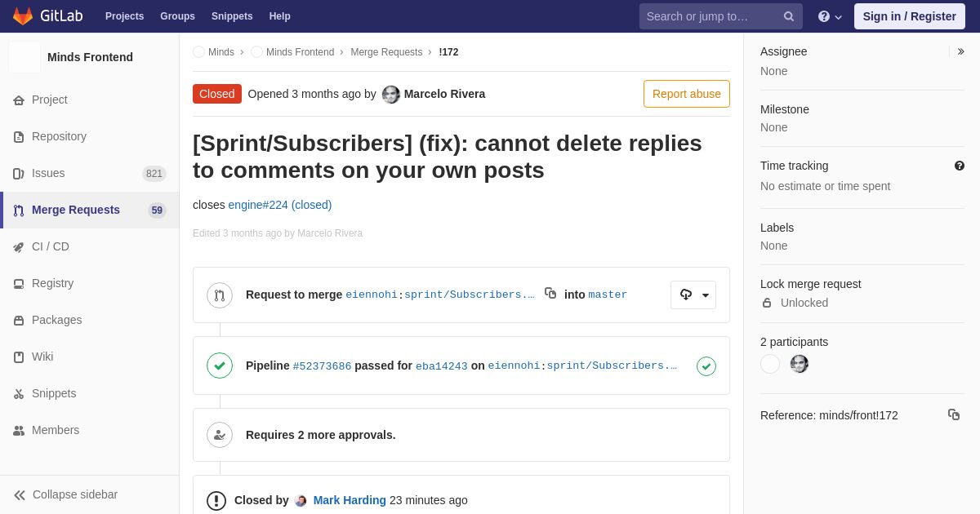Open Mark Harding profile link
Image resolution: width=980 pixels, height=514 pixels.
350,500
